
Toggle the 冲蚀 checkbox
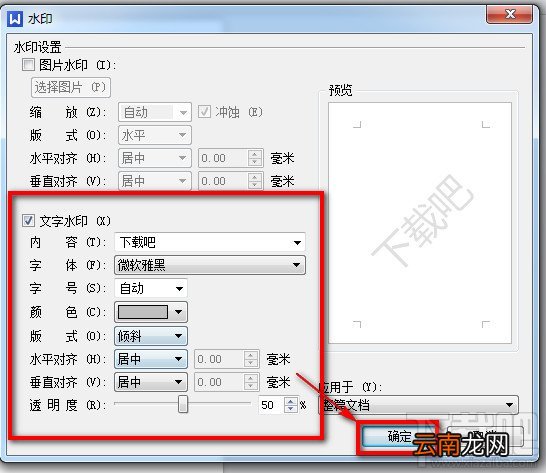tap(204, 112)
